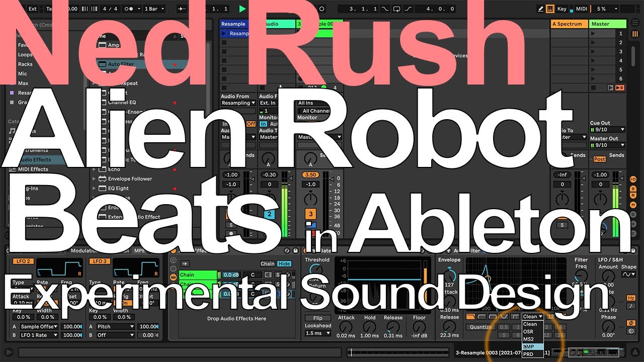
Task: Click the Stop All Clips square
Action: coord(594,87)
